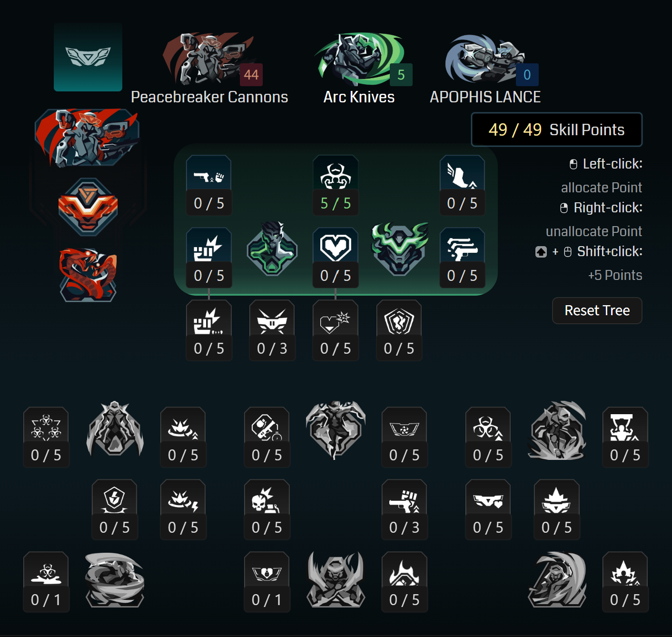Allocate a point to the pistol and fist skill

[209, 185]
